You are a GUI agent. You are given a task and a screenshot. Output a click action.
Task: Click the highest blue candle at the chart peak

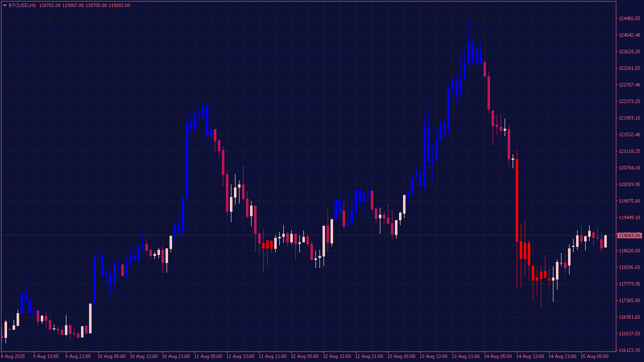(x=468, y=53)
